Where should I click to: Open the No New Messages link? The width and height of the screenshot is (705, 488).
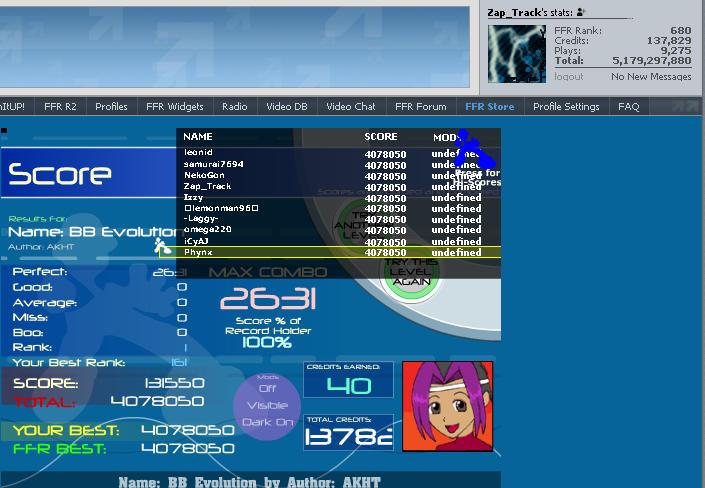[x=651, y=77]
